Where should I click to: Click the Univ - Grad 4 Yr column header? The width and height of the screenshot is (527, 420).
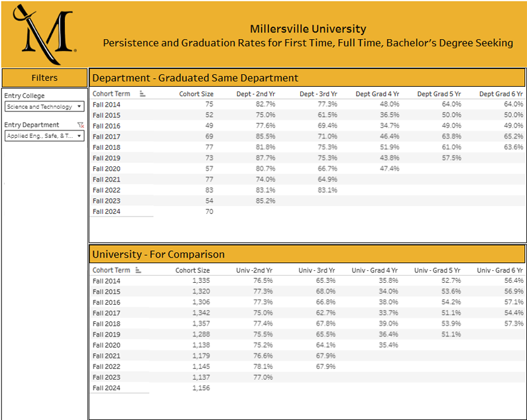click(375, 270)
